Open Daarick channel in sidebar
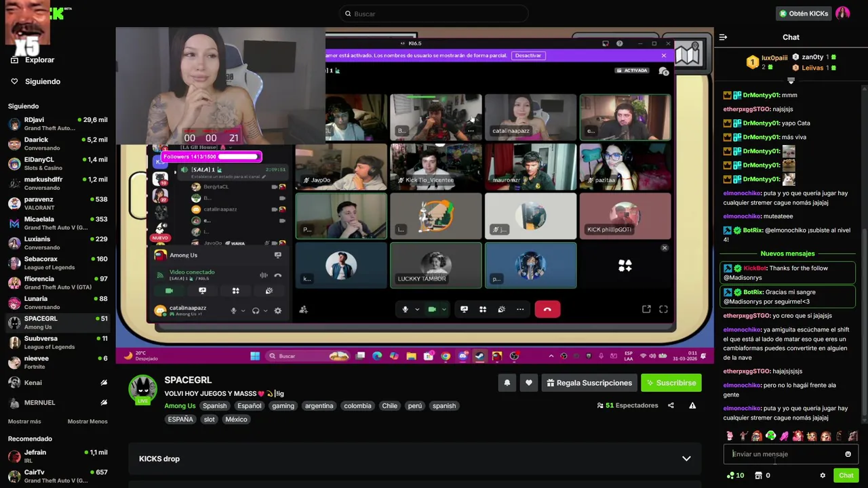 pyautogui.click(x=58, y=144)
